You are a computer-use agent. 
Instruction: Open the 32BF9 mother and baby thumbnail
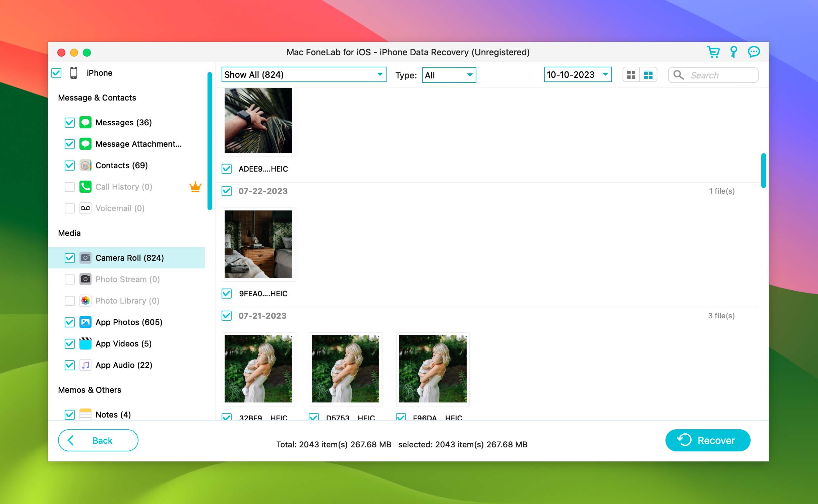(258, 369)
